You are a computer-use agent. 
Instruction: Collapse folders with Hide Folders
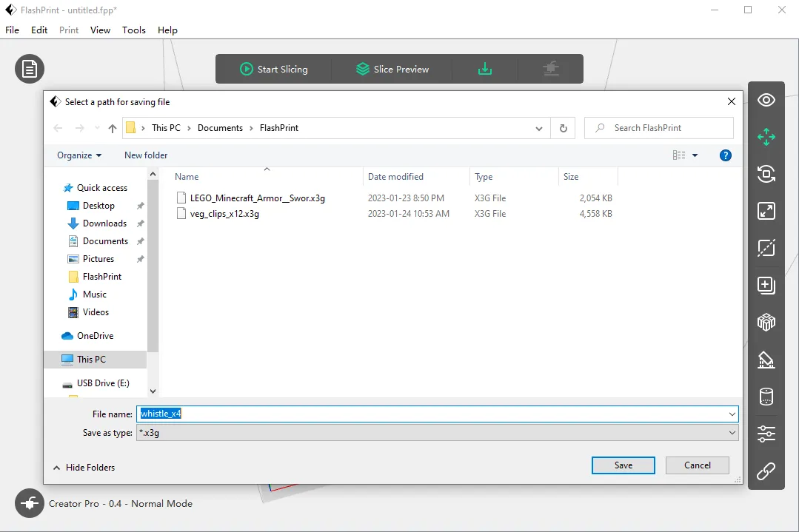[x=84, y=468]
